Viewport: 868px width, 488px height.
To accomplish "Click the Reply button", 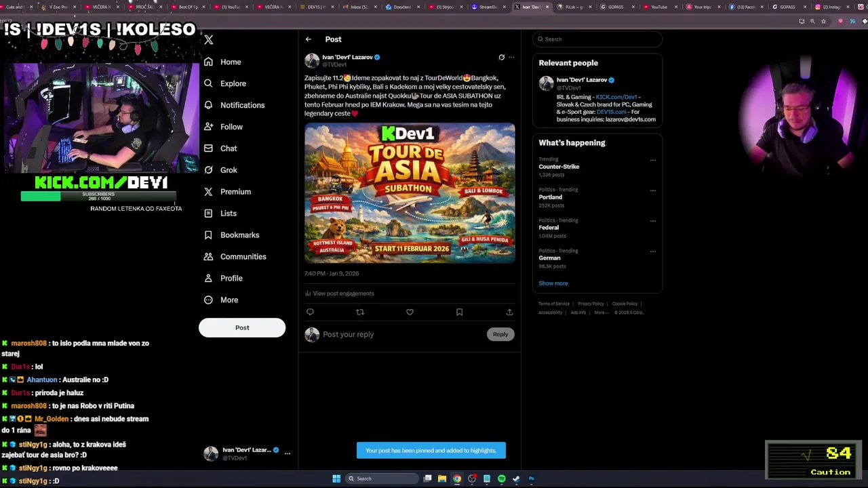I will point(500,334).
